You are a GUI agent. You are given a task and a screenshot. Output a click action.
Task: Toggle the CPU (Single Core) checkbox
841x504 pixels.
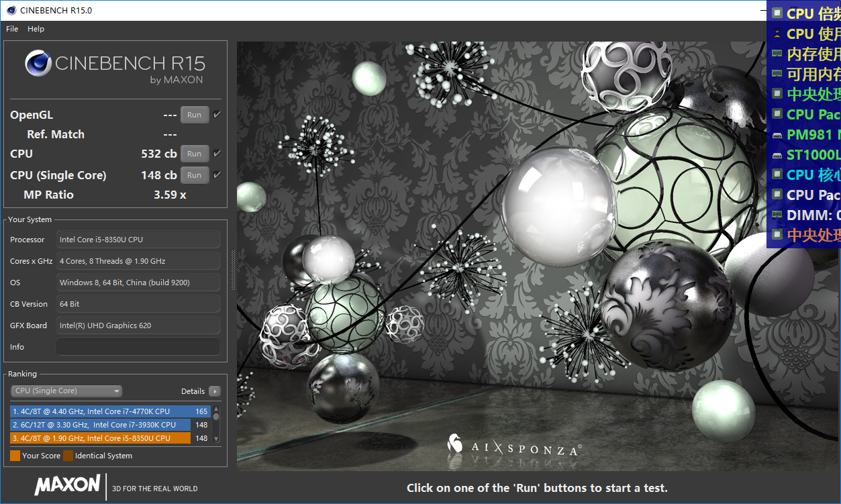coord(217,175)
